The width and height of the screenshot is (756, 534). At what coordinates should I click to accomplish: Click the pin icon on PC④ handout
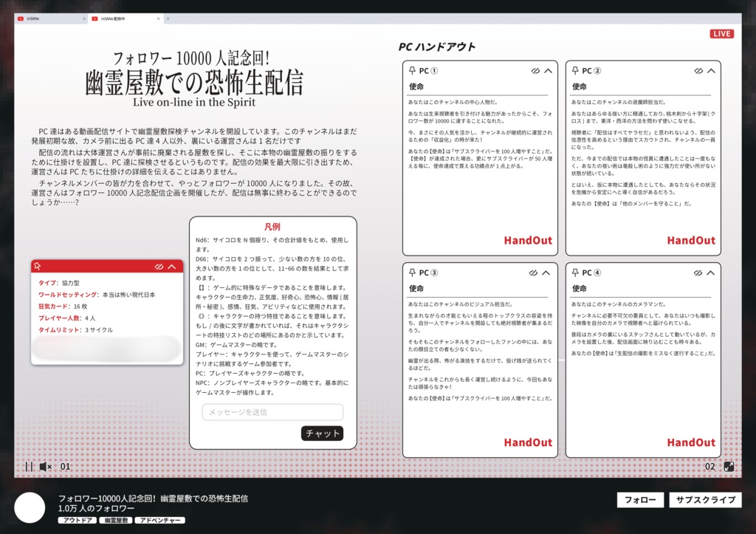point(574,271)
